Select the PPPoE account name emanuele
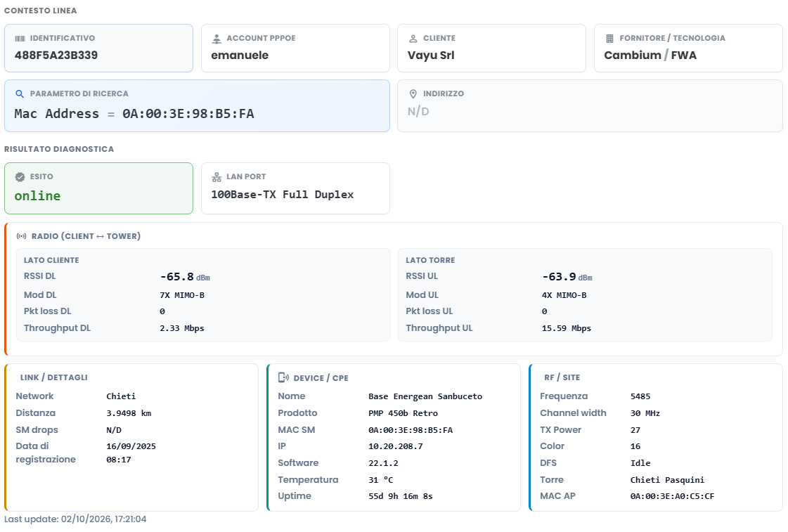 point(240,56)
